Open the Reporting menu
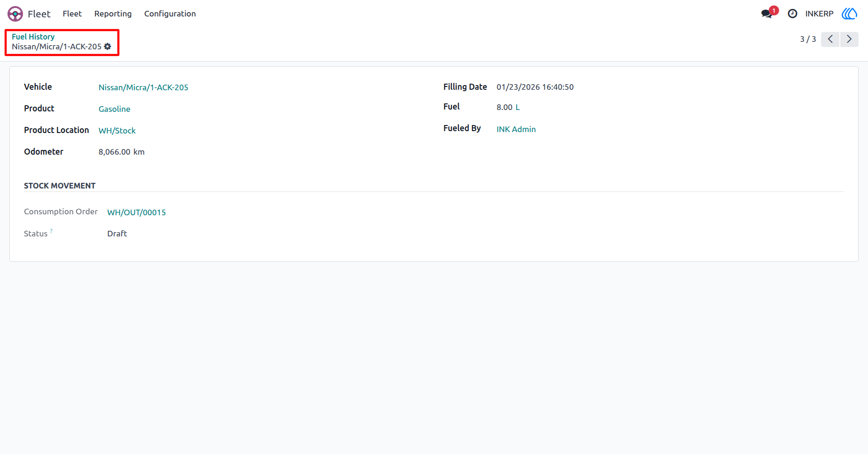Viewport: 868px width, 454px height. [113, 14]
